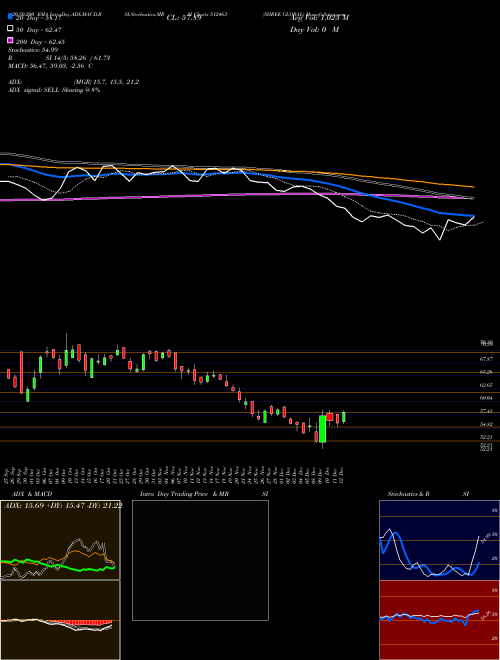Select the '200 Day = 62.45' legend text
The width and height of the screenshot is (500, 660).
point(40,42)
